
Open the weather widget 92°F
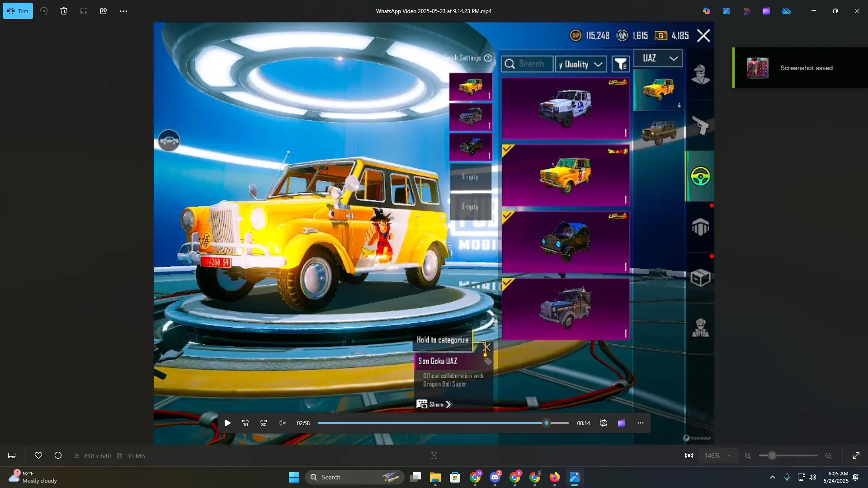pos(33,477)
